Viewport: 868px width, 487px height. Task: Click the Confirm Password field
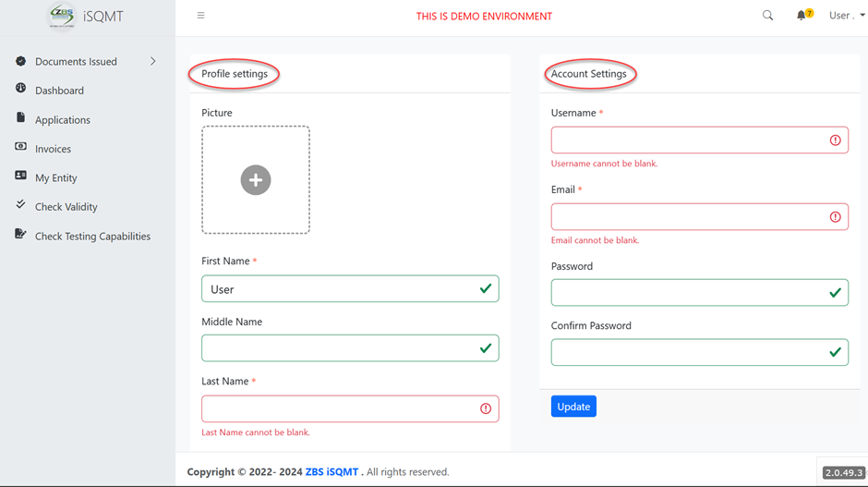pyautogui.click(x=688, y=352)
